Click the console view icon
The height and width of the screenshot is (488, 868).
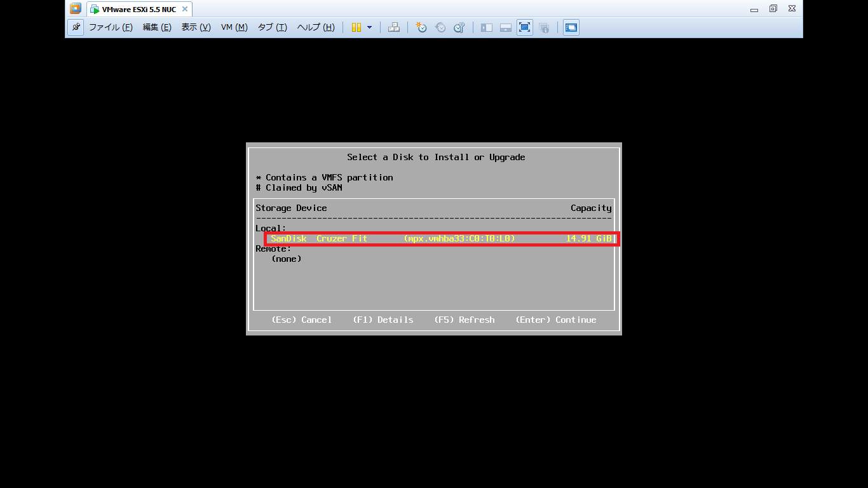click(x=571, y=27)
